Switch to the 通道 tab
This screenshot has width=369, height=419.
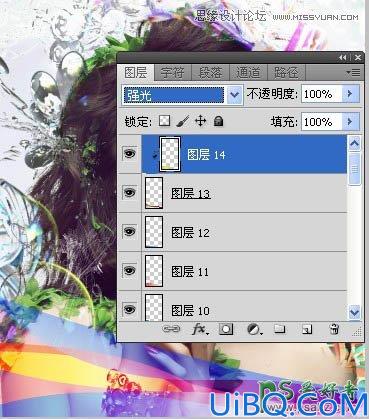[x=248, y=73]
